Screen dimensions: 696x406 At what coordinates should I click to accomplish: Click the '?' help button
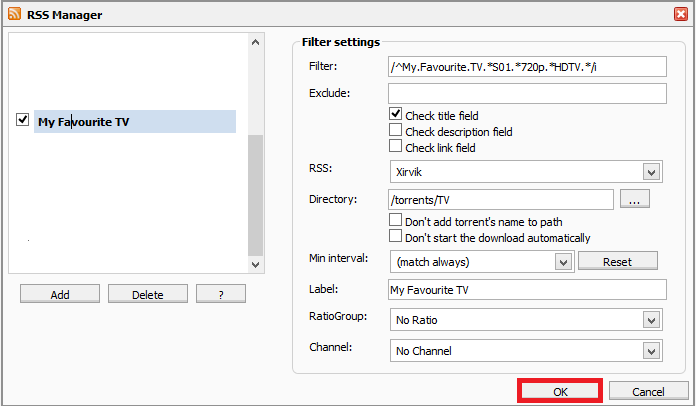(x=221, y=294)
